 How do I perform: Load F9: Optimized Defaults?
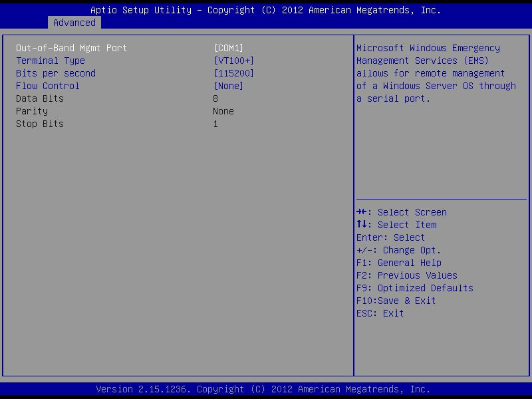[x=414, y=288]
